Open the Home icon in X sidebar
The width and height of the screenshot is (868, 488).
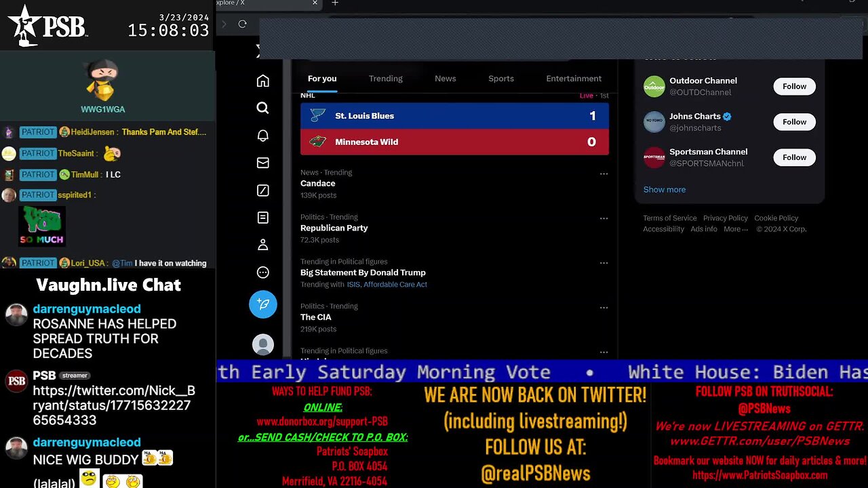[263, 81]
